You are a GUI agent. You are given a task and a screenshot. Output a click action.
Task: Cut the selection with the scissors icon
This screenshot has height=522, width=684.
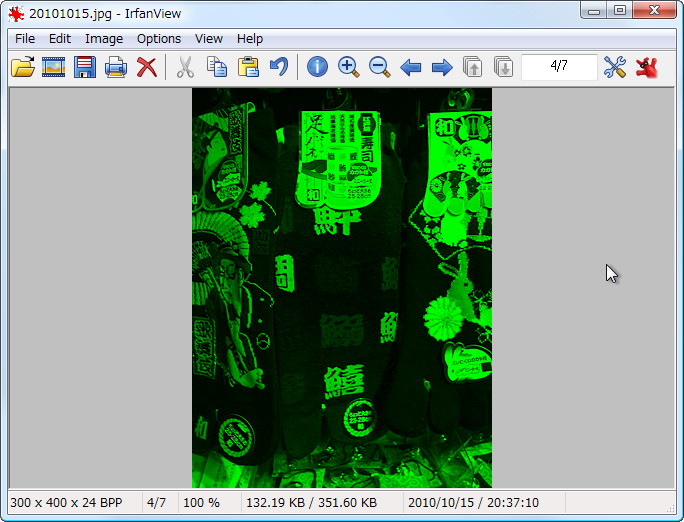(185, 67)
